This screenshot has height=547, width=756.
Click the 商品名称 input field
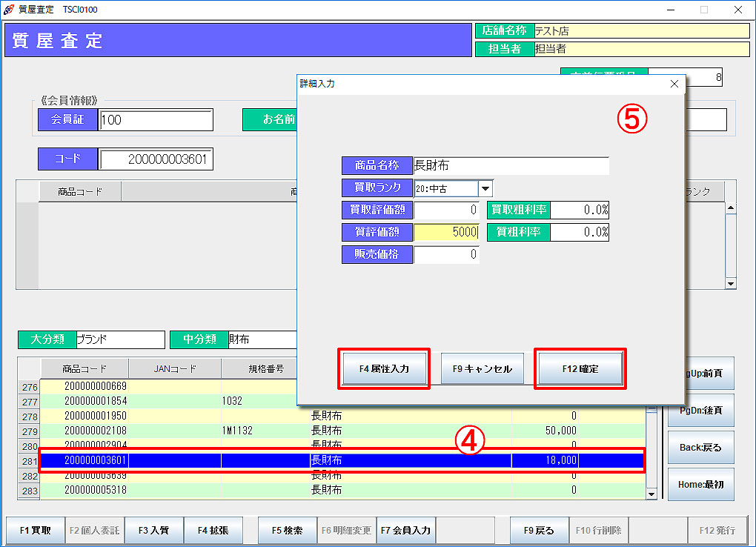tap(510, 166)
